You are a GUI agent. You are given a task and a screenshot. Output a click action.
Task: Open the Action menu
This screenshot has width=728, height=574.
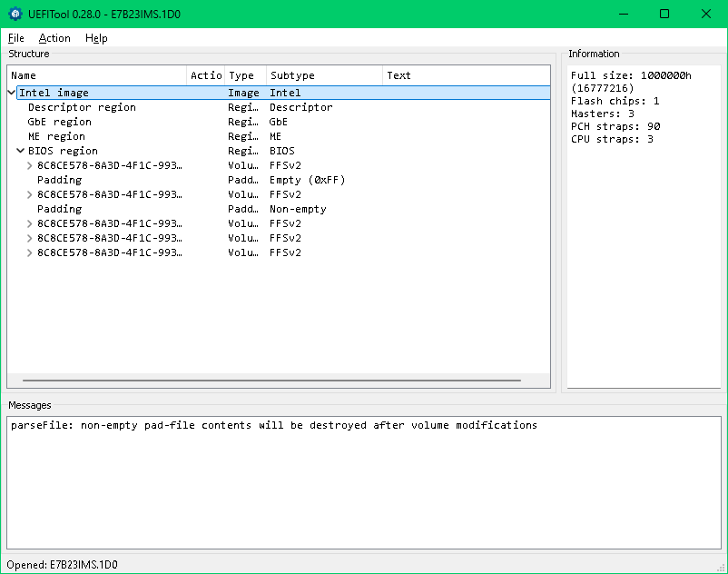point(54,38)
